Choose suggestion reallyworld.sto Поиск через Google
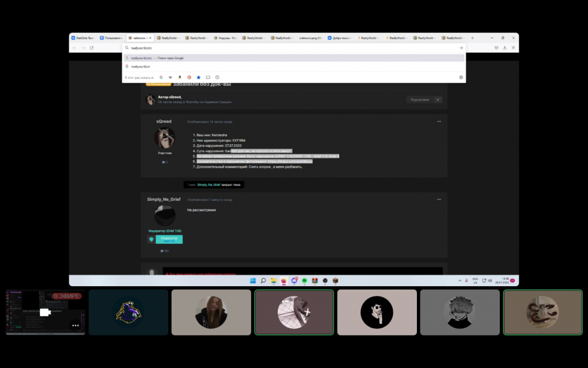588x368 pixels. [294, 58]
